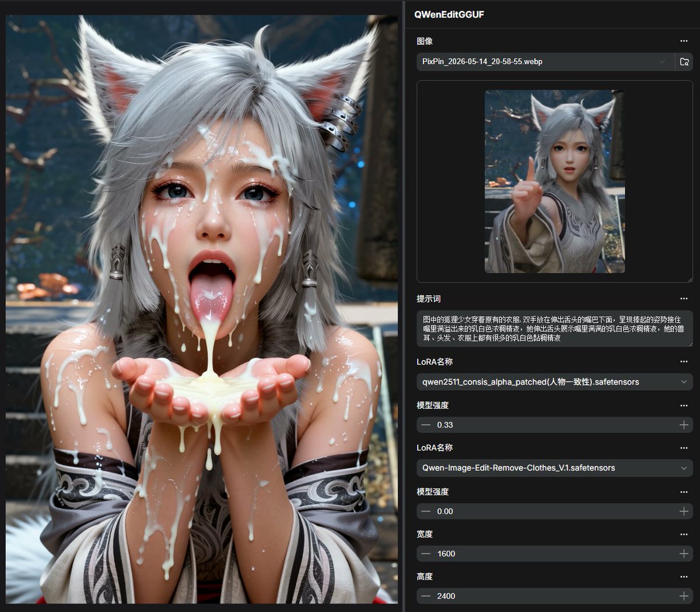Open the more-options menu for 图像
The image size is (700, 612).
684,41
